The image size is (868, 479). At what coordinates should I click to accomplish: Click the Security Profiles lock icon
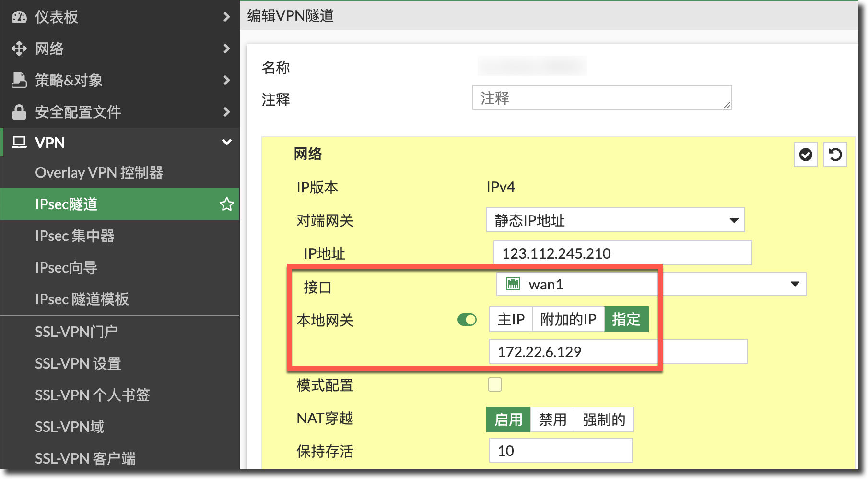click(19, 112)
